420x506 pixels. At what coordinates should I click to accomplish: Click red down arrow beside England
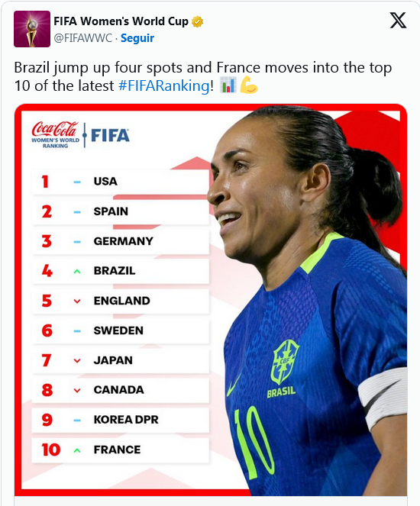tap(77, 301)
